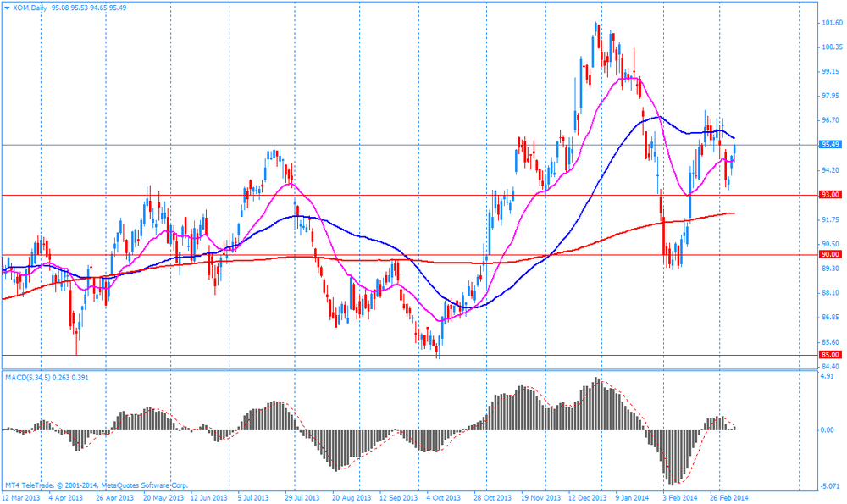Click the 28 Oct 2013 date label
847x504 pixels.
(493, 497)
